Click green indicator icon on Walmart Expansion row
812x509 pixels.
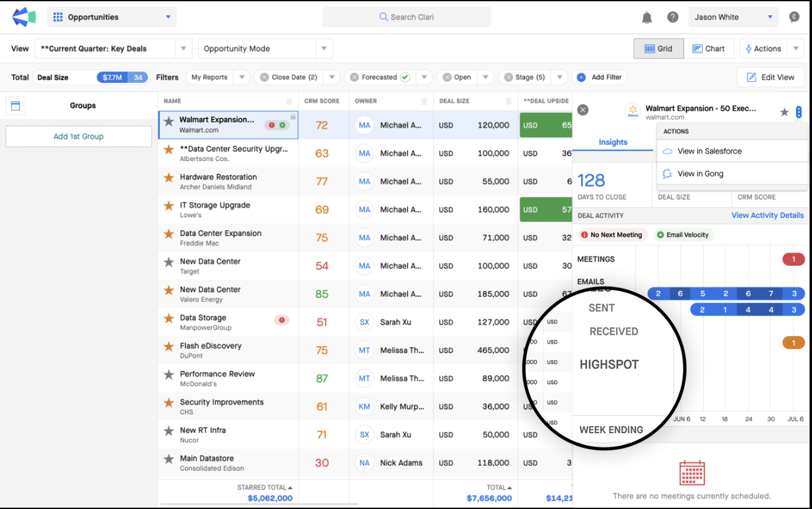click(x=282, y=125)
